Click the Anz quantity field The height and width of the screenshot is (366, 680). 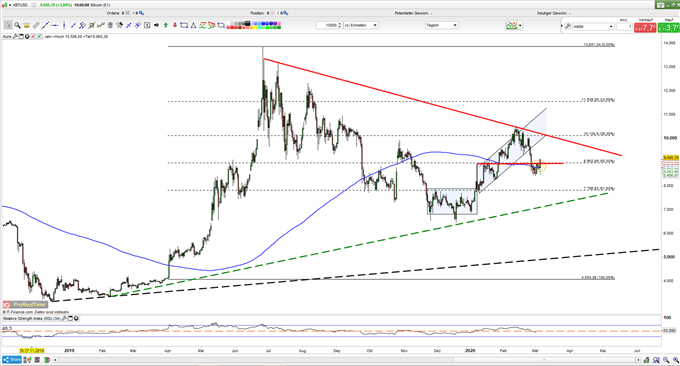tap(624, 26)
